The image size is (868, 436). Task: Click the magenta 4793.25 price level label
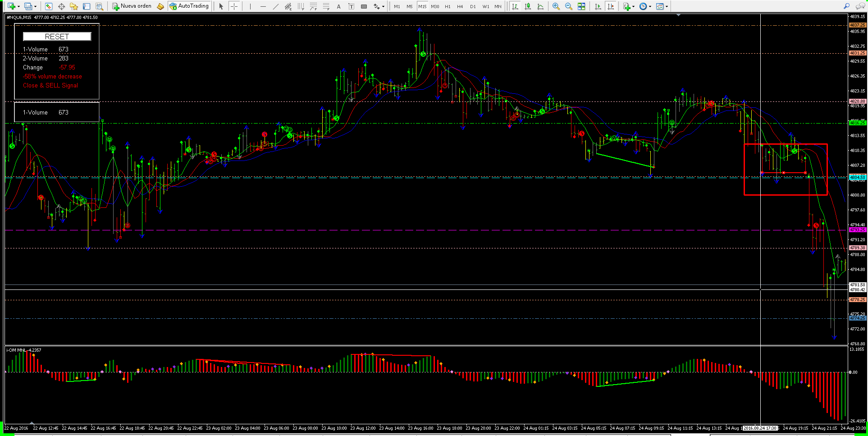click(x=857, y=230)
